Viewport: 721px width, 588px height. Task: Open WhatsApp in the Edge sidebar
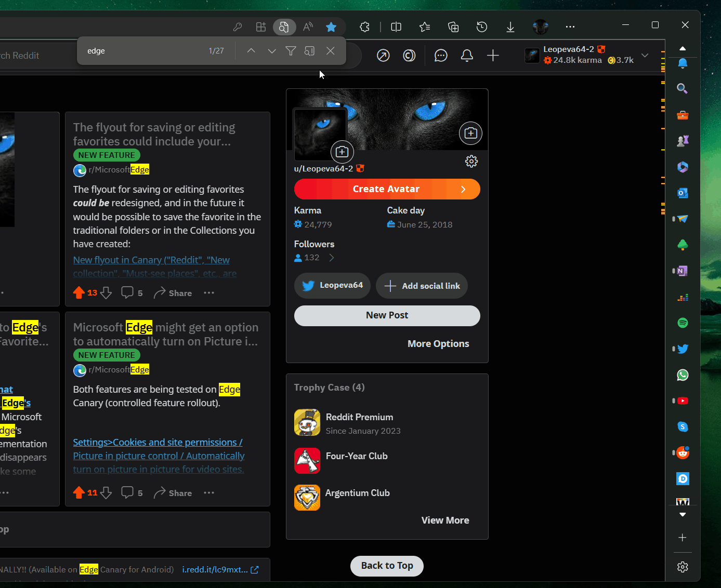coord(683,375)
